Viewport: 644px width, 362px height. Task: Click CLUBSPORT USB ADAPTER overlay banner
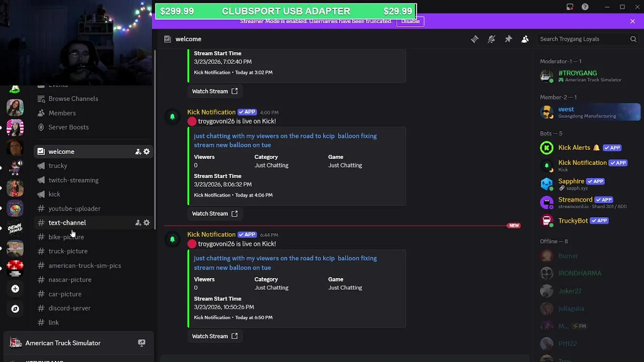pos(286,11)
